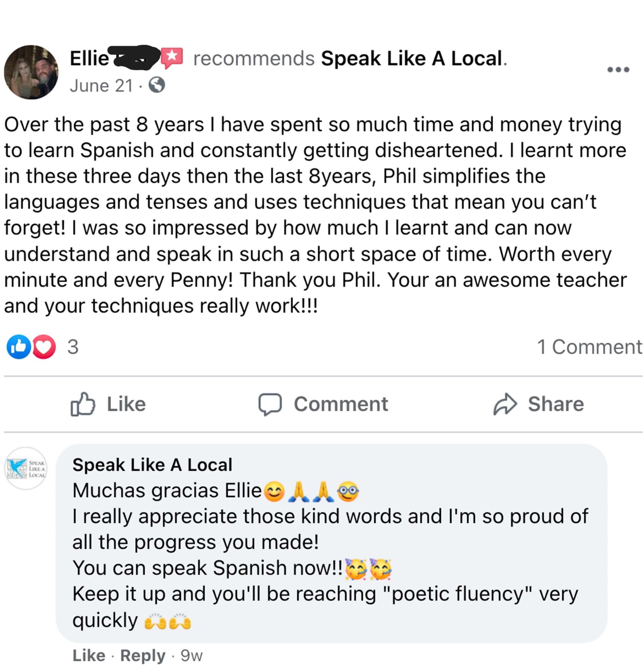Click the globe public-visibility icon

[x=157, y=85]
